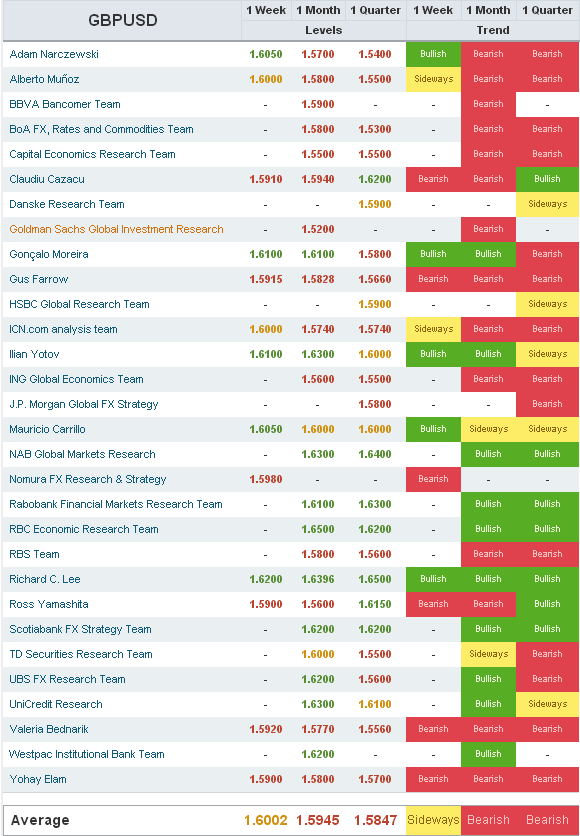This screenshot has height=836, width=580.
Task: Click the Levels column group header
Action: 324,30
